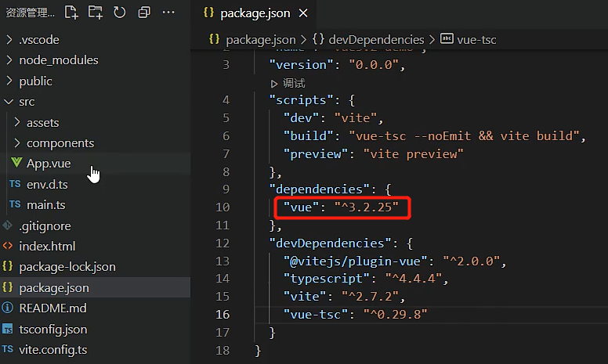
Task: Click line number 16 in the gutter
Action: pos(223,315)
